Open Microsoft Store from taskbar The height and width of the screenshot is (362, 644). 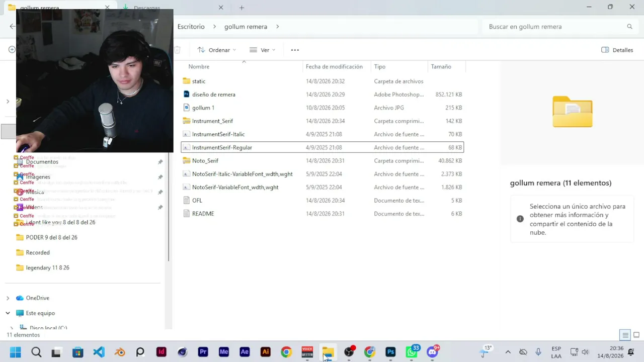(x=77, y=352)
